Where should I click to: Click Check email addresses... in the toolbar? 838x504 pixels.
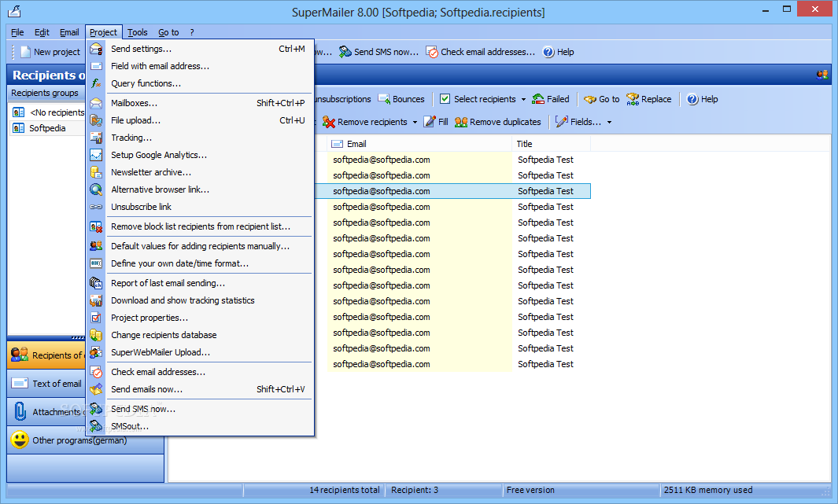(481, 52)
